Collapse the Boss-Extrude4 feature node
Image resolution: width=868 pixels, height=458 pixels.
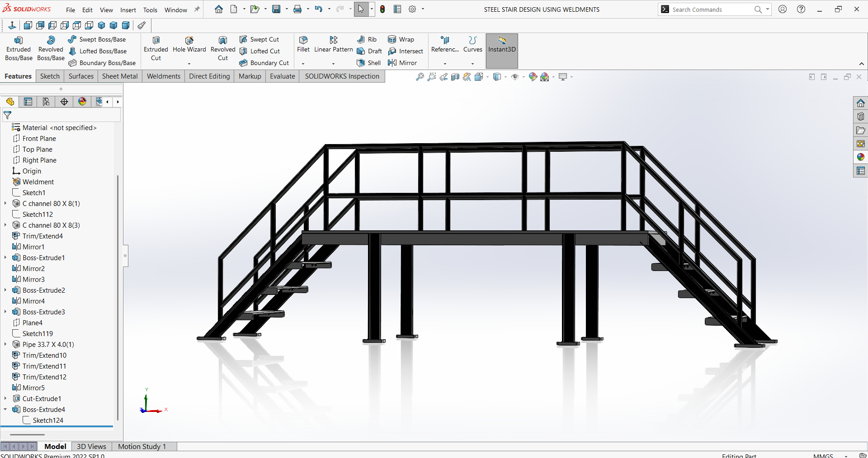point(5,409)
